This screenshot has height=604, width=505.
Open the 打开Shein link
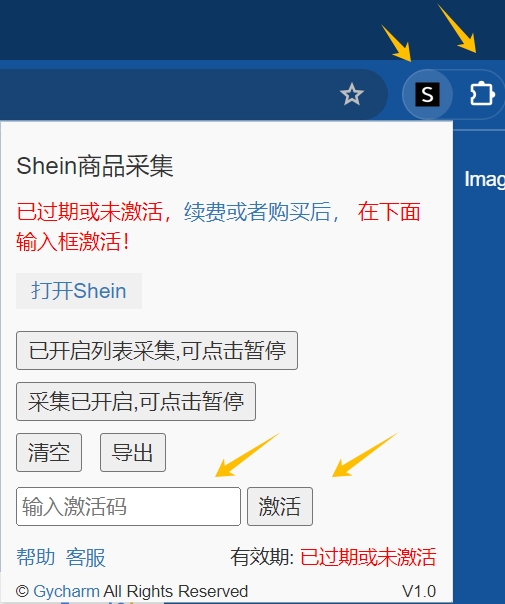(79, 291)
